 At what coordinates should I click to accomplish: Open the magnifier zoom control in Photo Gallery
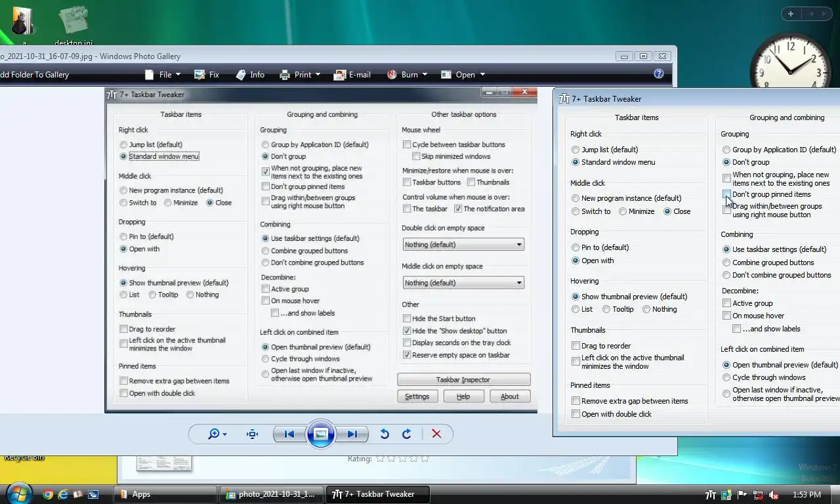coord(217,434)
